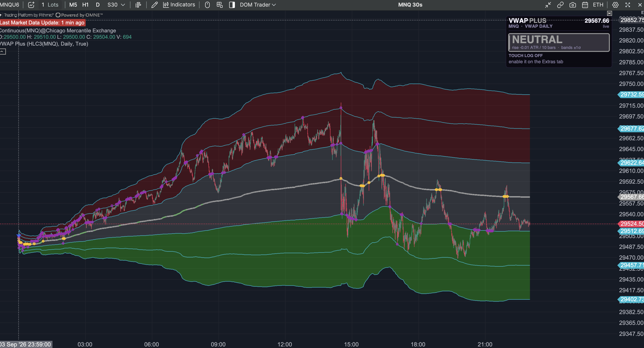Open the calendar icon

coord(585,5)
